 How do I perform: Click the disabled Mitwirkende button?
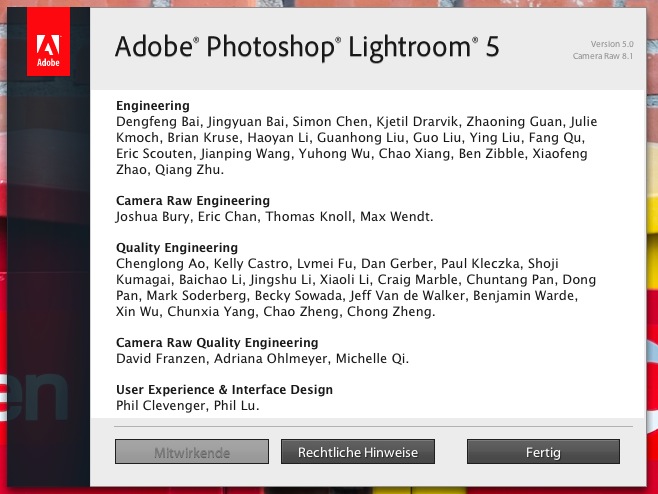(192, 453)
